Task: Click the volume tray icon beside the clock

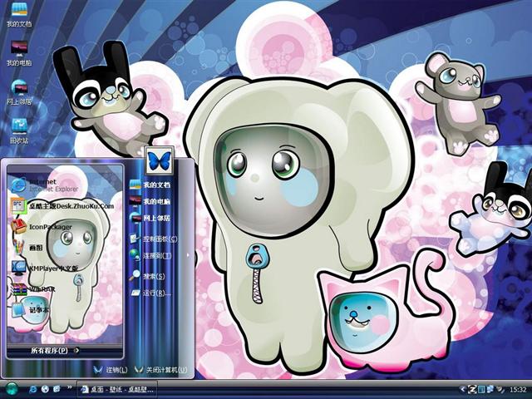Action: click(500, 390)
